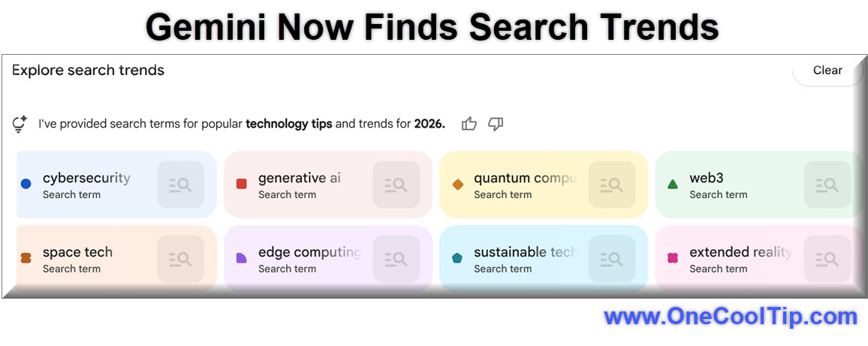The width and height of the screenshot is (868, 346).
Task: Click the Explore search trends heading
Action: pos(88,71)
